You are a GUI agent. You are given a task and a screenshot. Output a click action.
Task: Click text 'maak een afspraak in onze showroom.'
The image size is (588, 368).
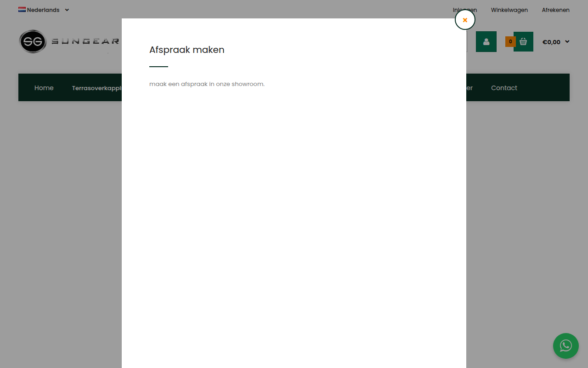pyautogui.click(x=207, y=84)
